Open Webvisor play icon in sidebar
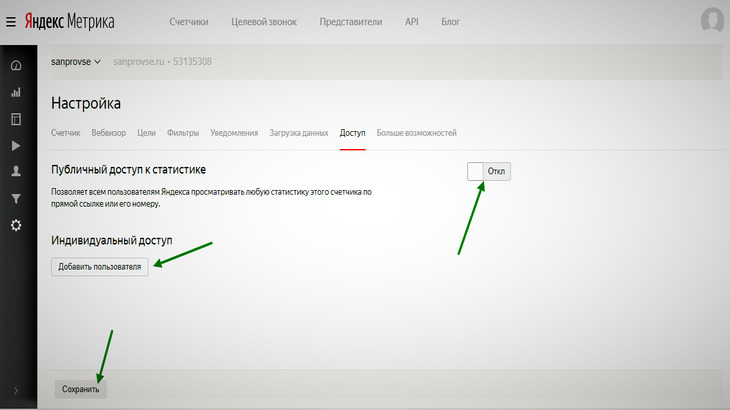The image size is (730, 410). pos(16,146)
